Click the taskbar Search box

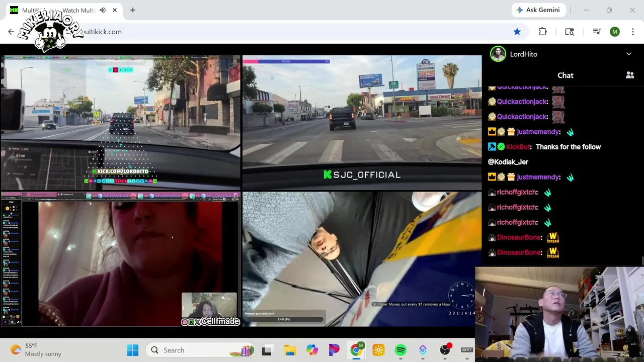[x=201, y=350]
